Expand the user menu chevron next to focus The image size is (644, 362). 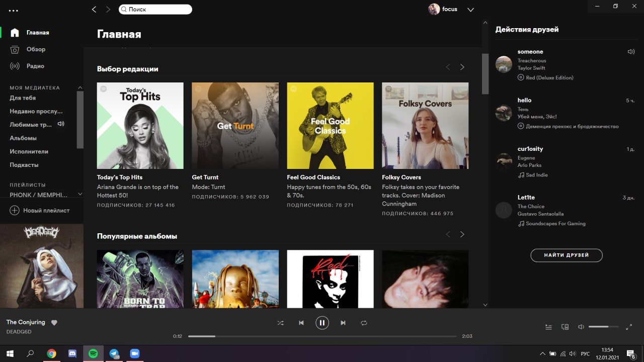(470, 10)
